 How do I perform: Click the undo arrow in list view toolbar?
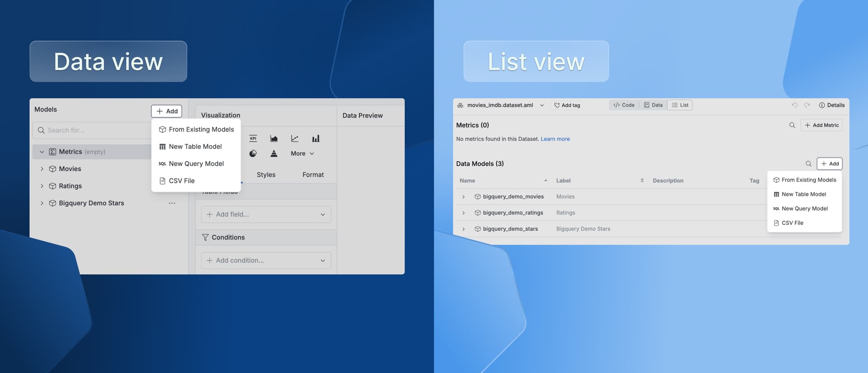coord(794,105)
